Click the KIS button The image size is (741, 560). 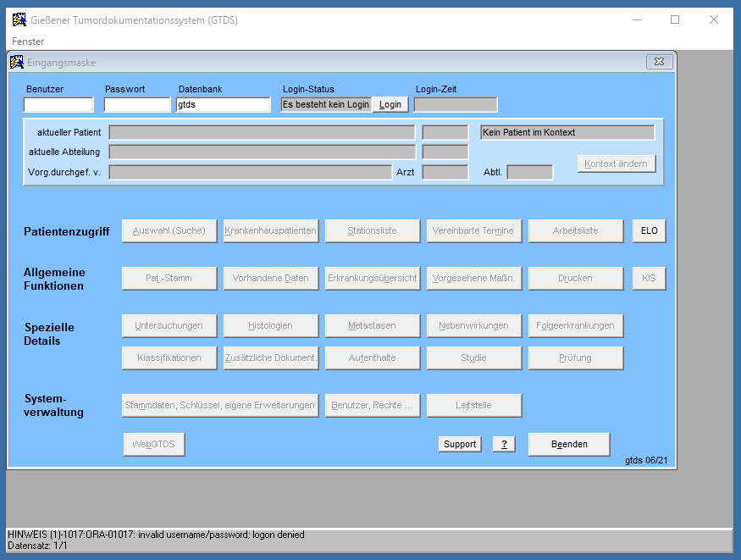coord(649,279)
